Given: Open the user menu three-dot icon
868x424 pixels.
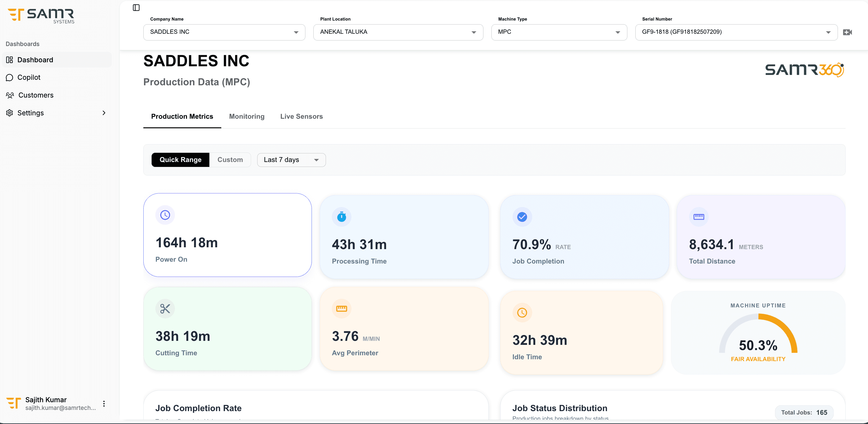Looking at the screenshot, I should point(104,403).
